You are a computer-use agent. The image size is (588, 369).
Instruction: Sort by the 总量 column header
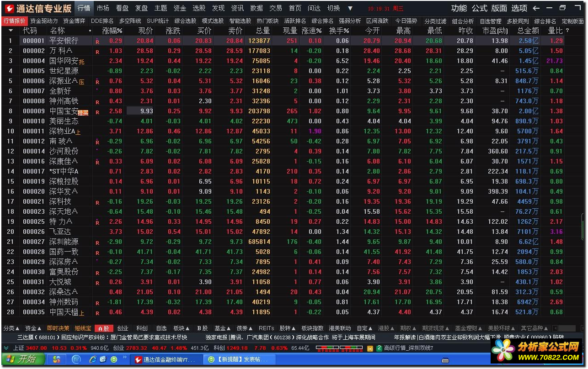pos(262,31)
